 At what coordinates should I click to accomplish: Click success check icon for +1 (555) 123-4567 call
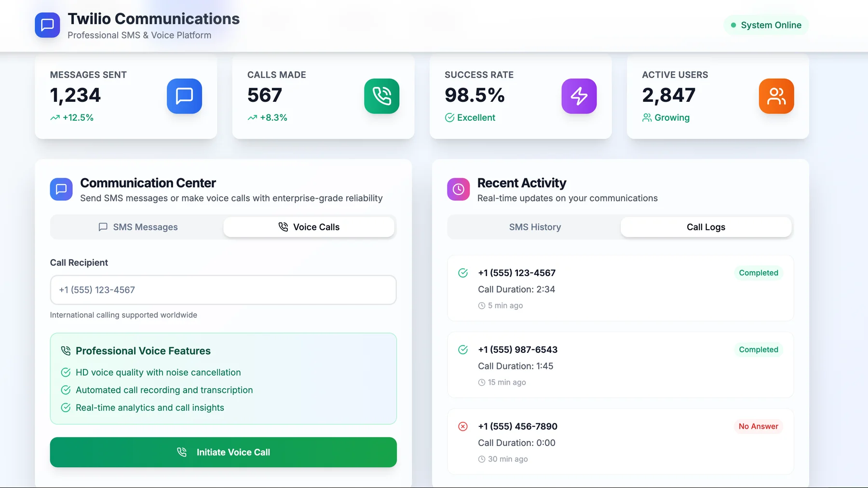(463, 273)
